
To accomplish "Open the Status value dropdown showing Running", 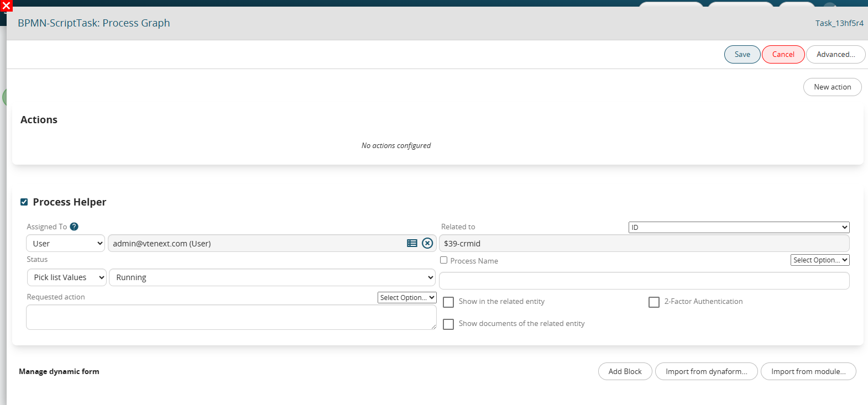I will (272, 277).
